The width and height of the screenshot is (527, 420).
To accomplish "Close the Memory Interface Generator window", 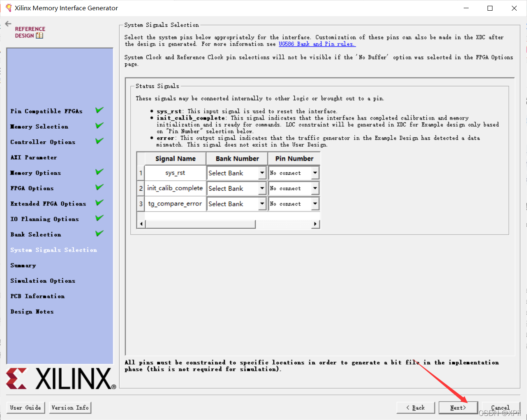I will 514,8.
